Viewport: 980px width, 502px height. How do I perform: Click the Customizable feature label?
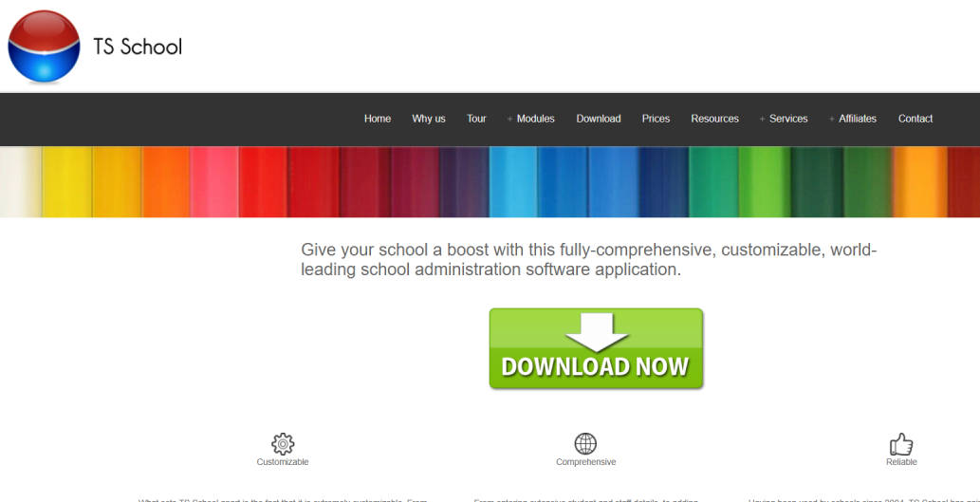coord(283,462)
